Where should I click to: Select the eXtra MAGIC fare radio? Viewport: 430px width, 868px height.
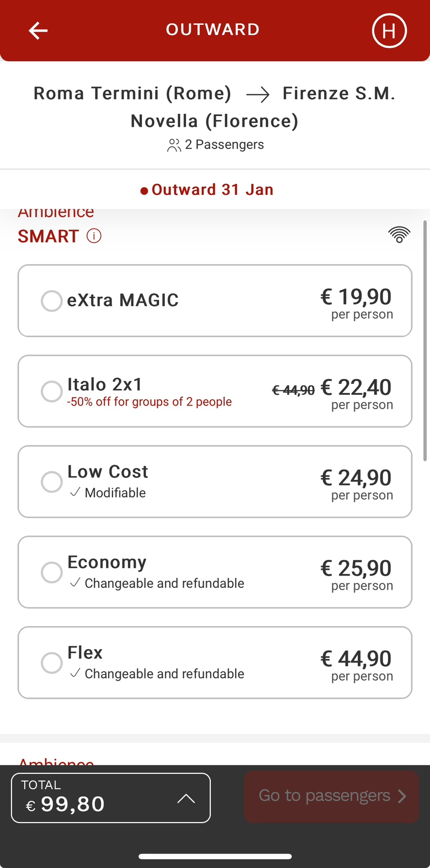click(x=52, y=301)
